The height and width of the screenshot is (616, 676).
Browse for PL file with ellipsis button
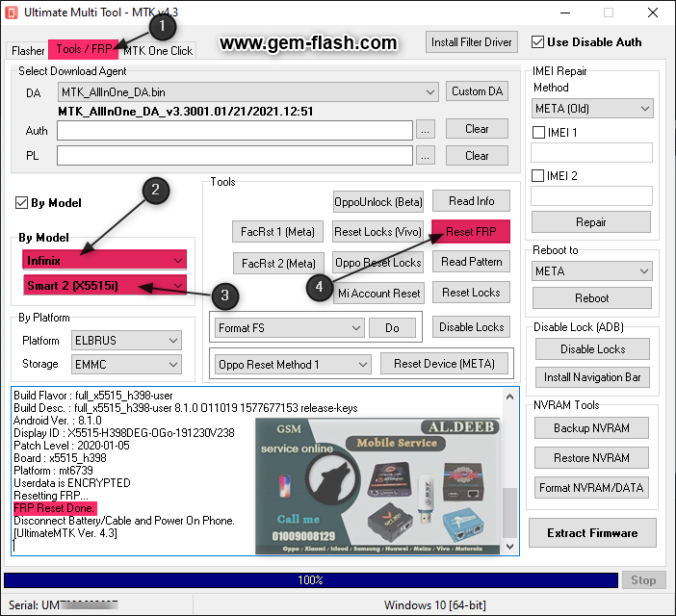(425, 156)
